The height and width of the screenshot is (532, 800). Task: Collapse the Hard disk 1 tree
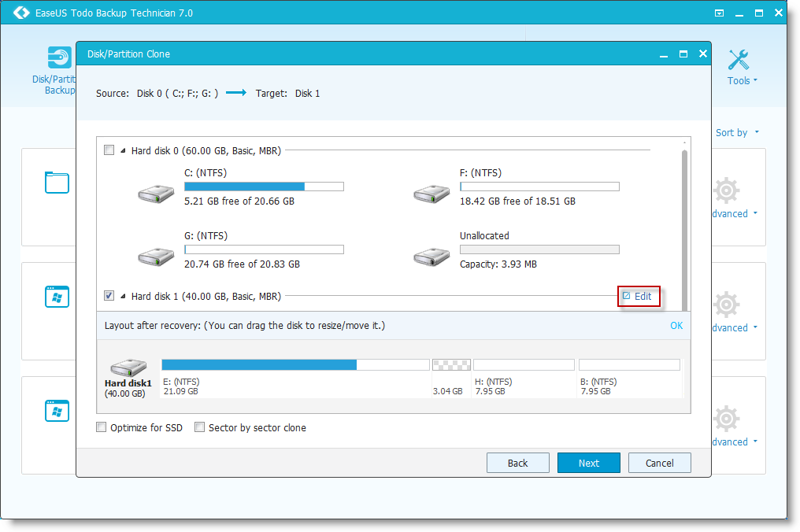pyautogui.click(x=123, y=297)
